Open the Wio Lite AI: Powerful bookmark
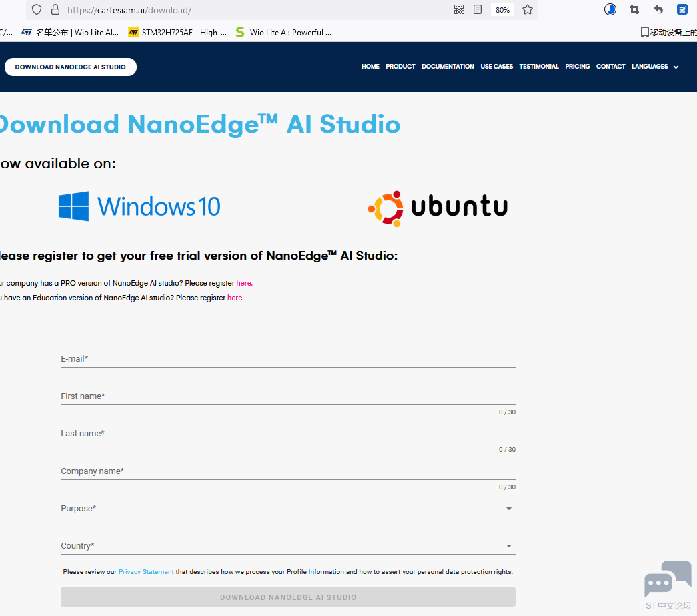This screenshot has height=616, width=697. point(283,33)
